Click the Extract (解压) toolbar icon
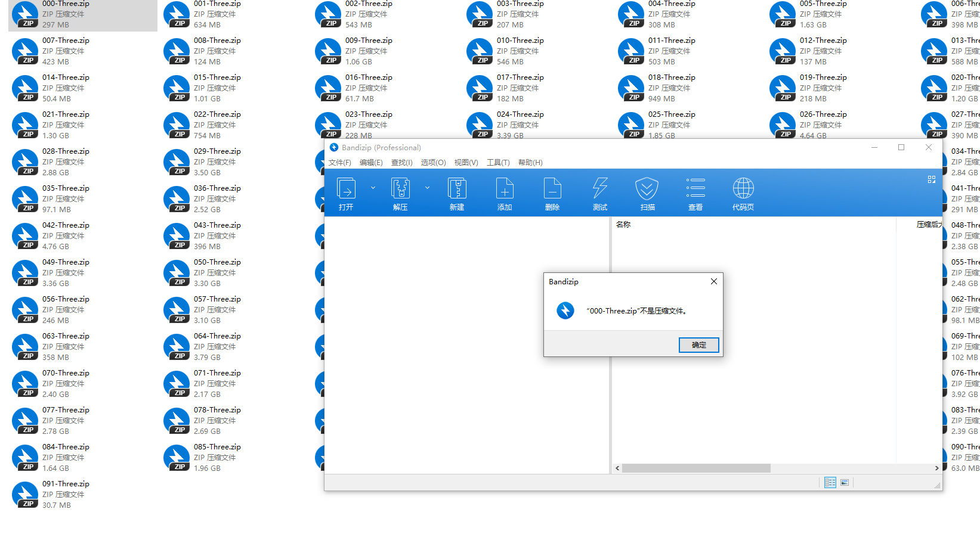The width and height of the screenshot is (980, 537). coord(400,189)
